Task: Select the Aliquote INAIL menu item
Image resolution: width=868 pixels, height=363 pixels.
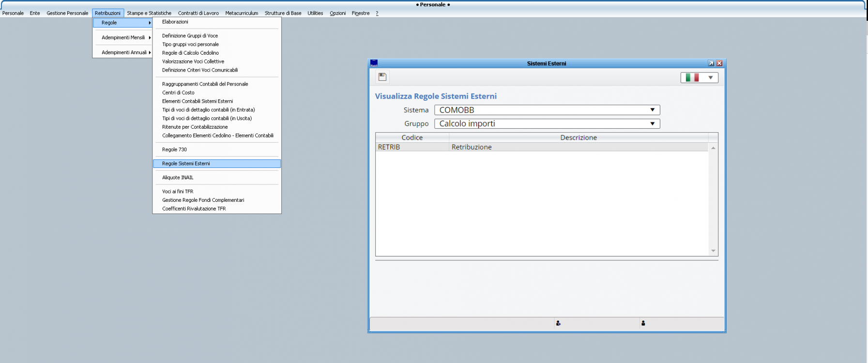Action: point(178,178)
